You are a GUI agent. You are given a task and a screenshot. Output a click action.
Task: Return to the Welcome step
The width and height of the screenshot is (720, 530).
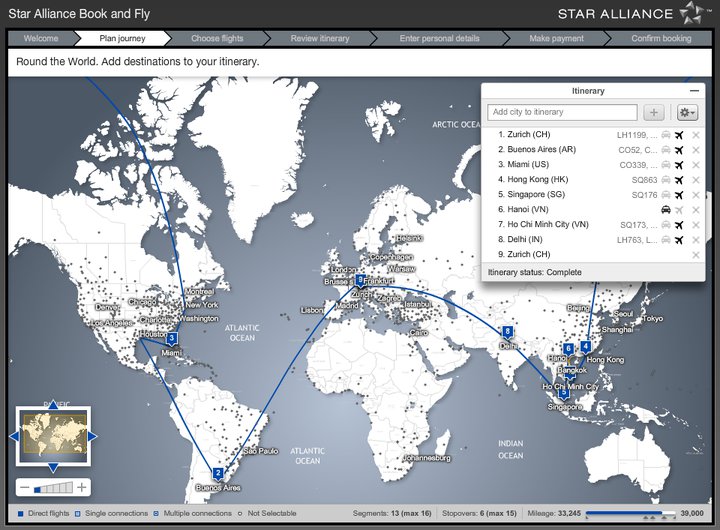41,38
